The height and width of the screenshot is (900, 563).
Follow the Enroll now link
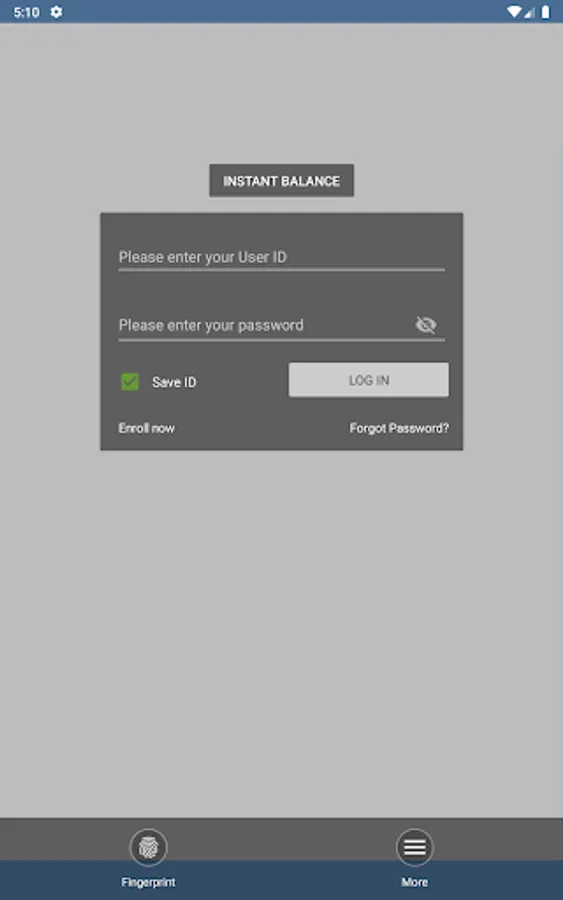(146, 428)
